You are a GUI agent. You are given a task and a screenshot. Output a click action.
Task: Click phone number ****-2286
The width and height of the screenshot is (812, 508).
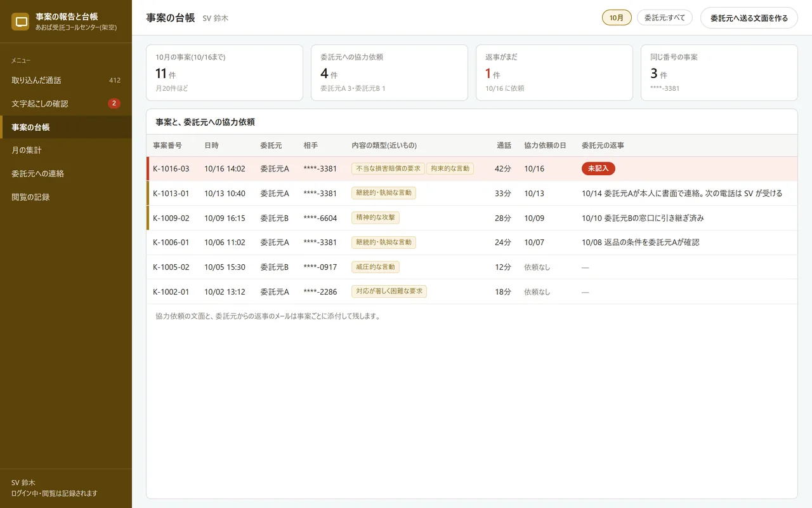(320, 292)
